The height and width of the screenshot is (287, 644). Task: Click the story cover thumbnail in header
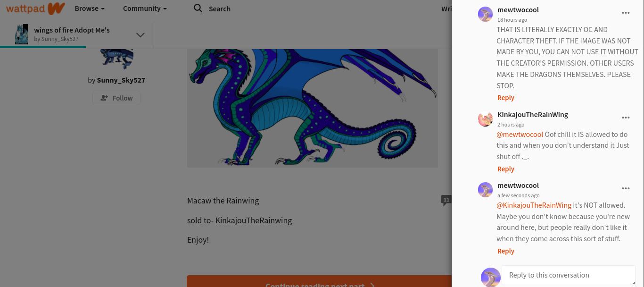[x=21, y=34]
